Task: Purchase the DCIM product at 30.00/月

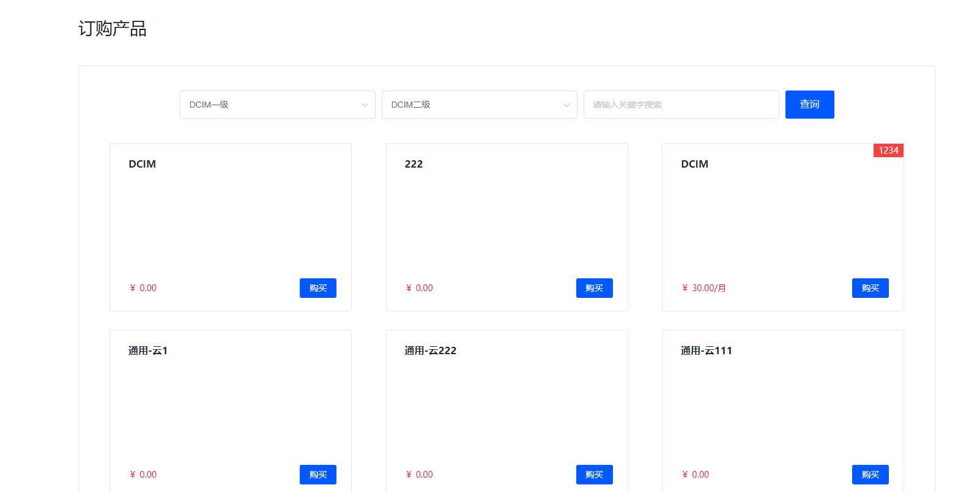Action: point(870,288)
